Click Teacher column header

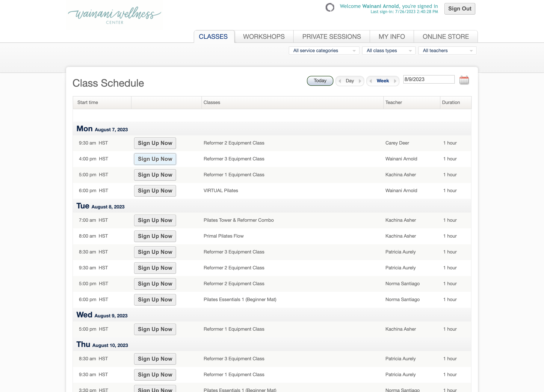pyautogui.click(x=412, y=103)
